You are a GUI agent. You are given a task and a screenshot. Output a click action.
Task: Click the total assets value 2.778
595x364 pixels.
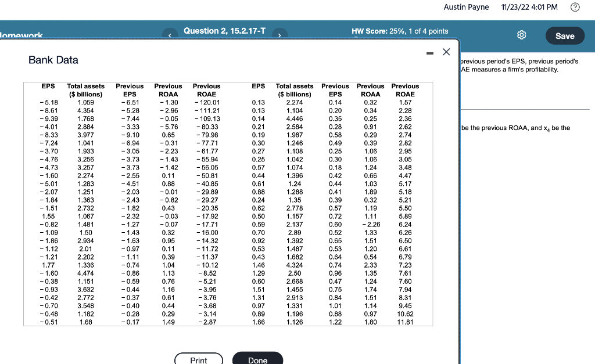tap(295, 208)
